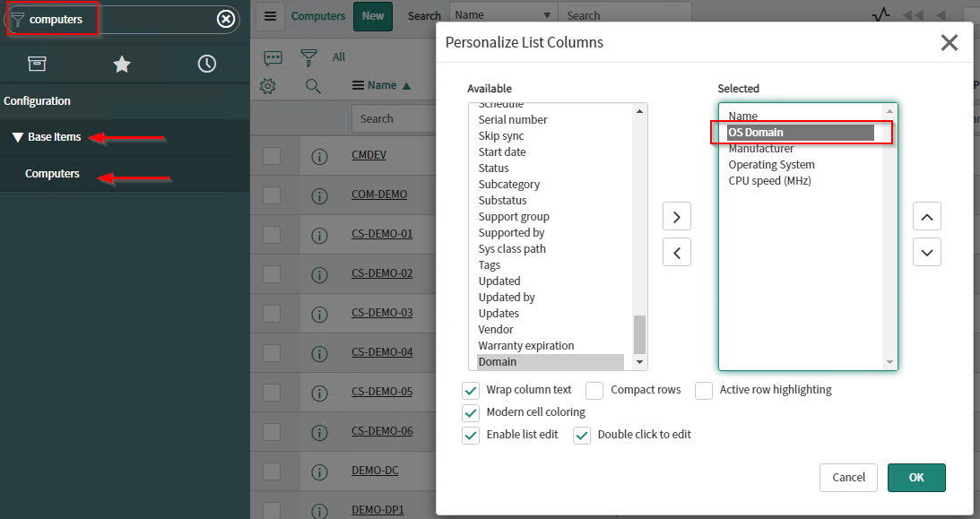
Task: Toggle Wrap column text checkbox
Action: tap(471, 390)
